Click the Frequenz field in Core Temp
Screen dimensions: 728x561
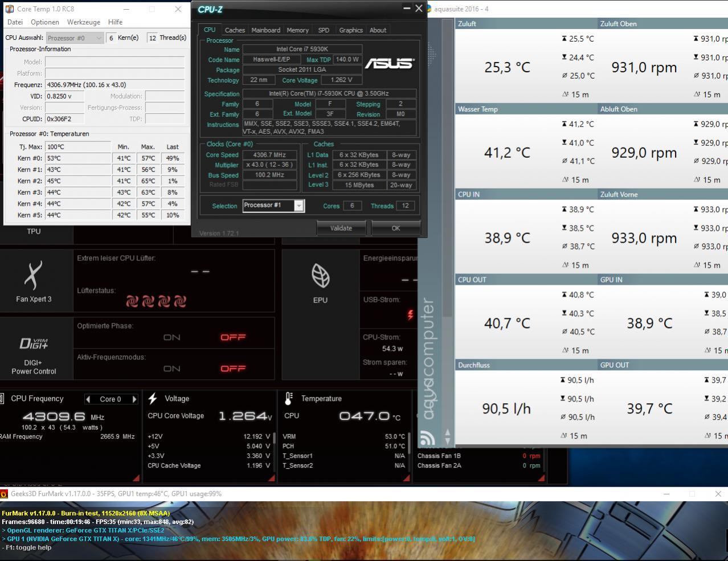click(115, 84)
